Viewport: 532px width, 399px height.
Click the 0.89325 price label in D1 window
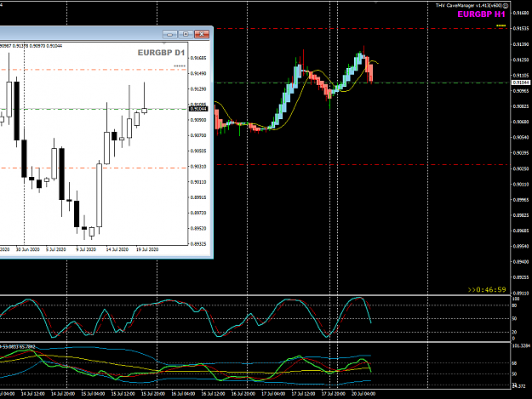coord(198,244)
